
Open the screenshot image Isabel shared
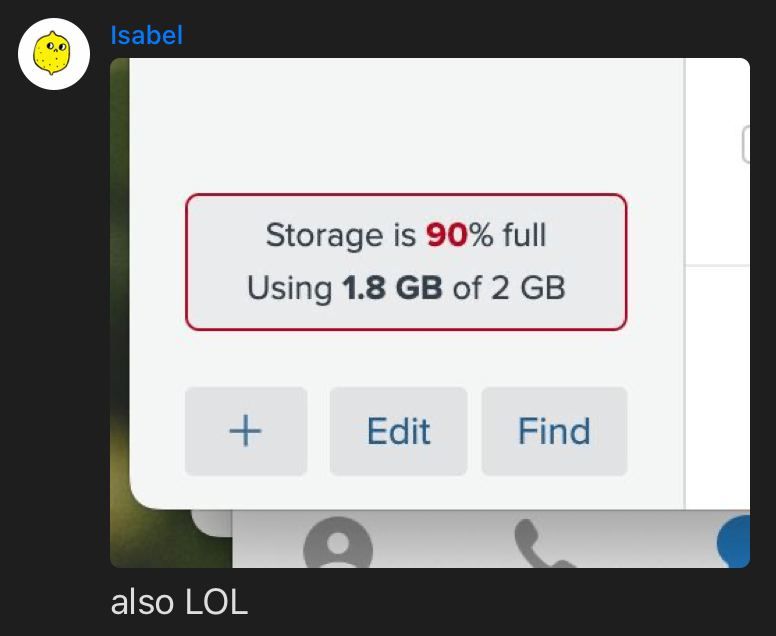430,313
